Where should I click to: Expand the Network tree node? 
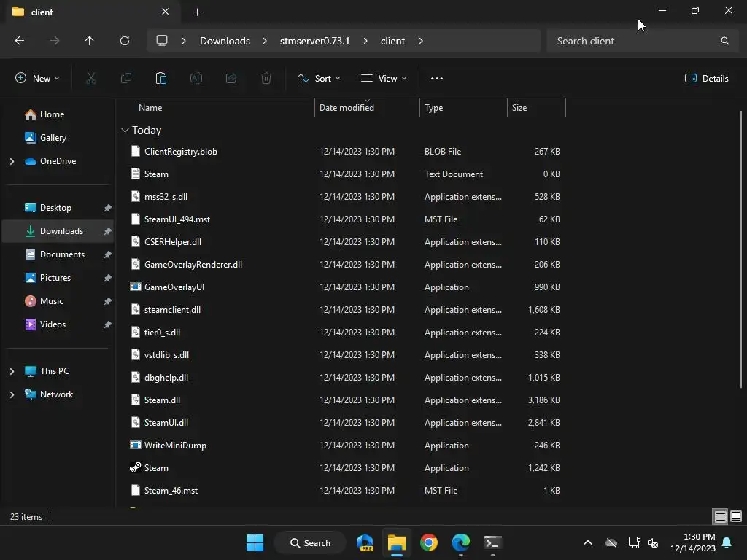point(12,394)
